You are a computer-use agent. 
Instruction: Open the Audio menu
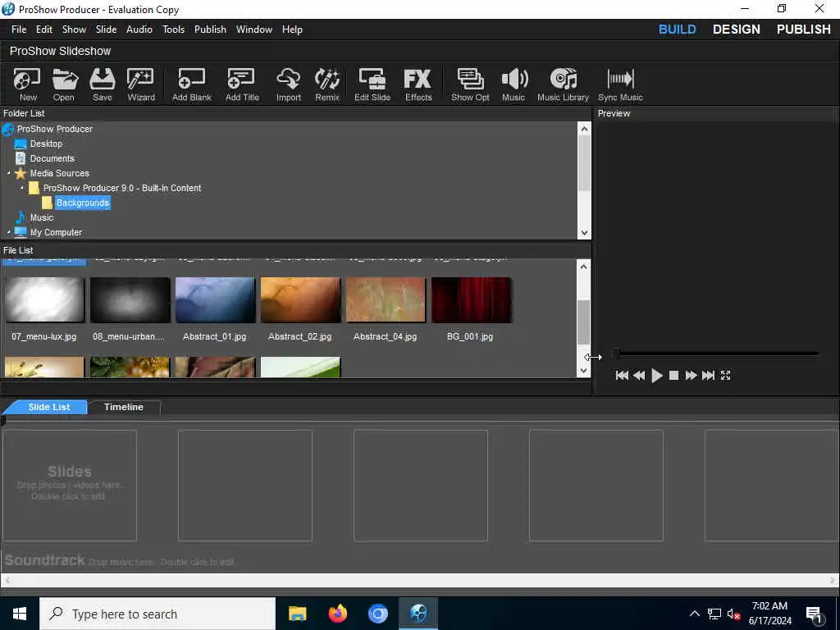click(x=139, y=30)
